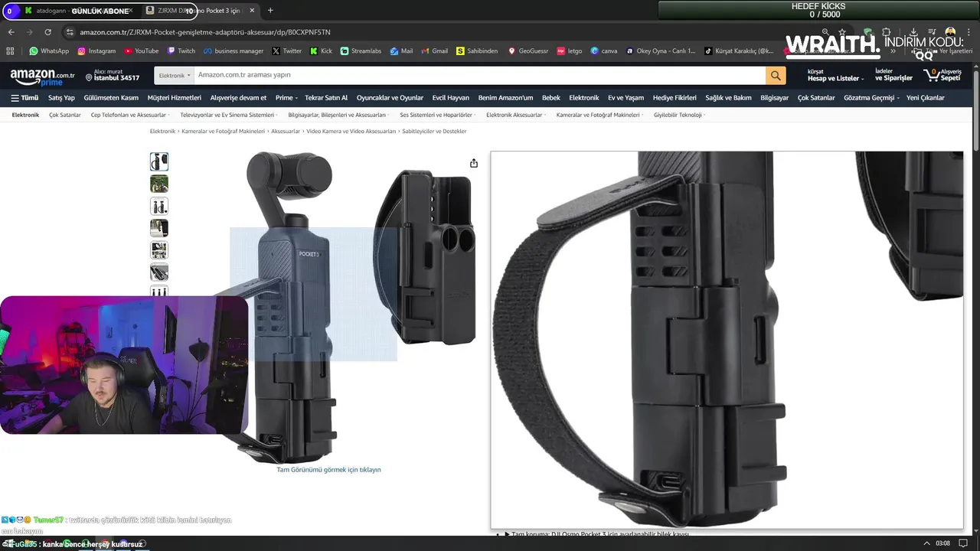Open the Sahibinden bookmark
The height and width of the screenshot is (551, 980).
click(x=477, y=51)
